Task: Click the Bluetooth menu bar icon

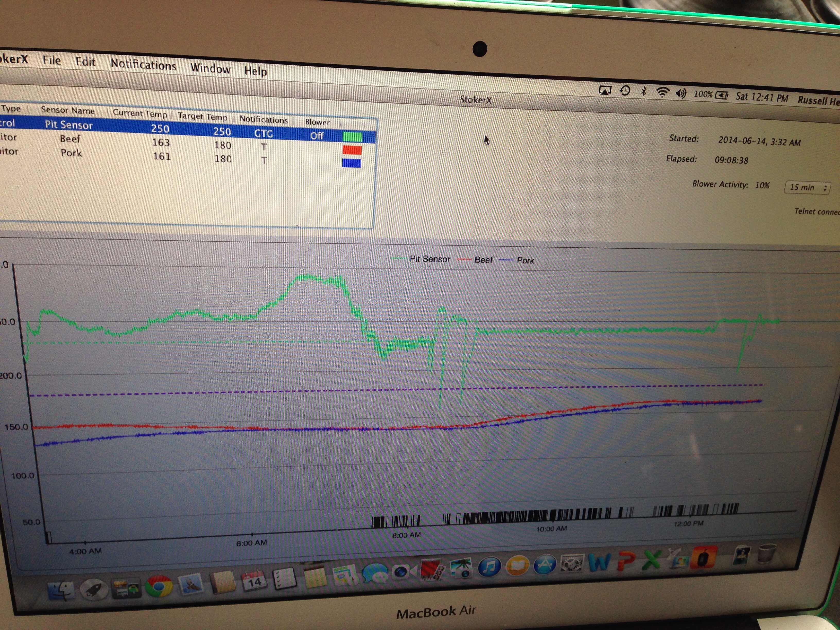Action: (644, 92)
